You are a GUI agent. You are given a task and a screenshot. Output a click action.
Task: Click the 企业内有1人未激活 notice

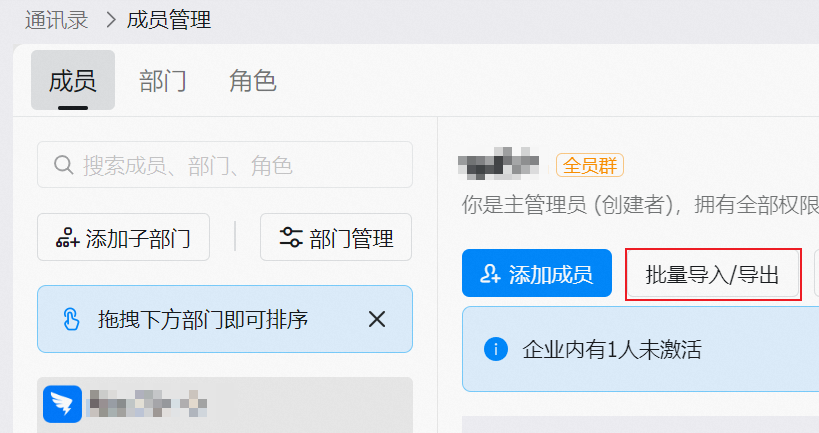pyautogui.click(x=612, y=349)
